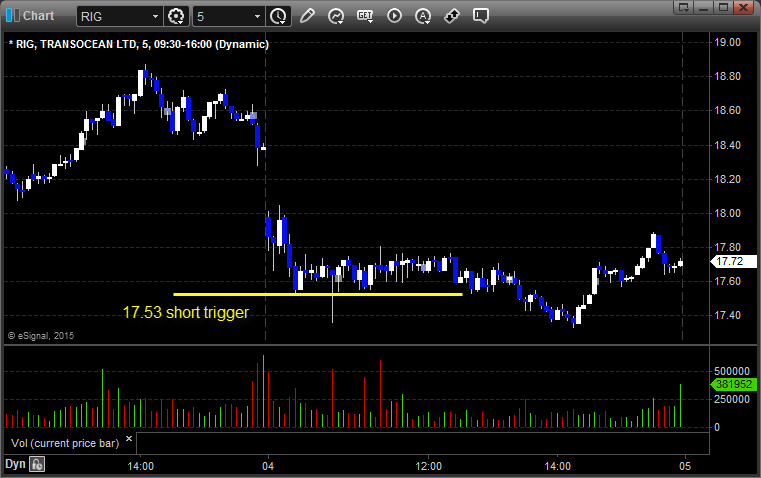Close the Chart window

tap(744, 7)
